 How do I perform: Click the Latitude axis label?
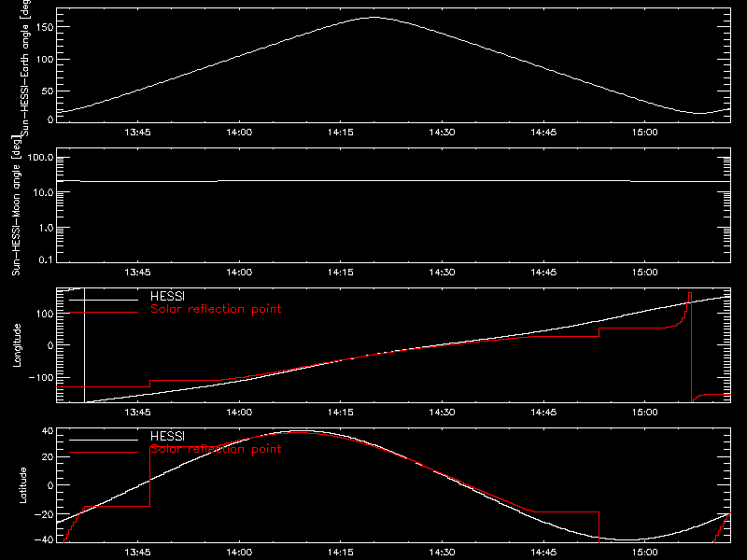[x=22, y=485]
